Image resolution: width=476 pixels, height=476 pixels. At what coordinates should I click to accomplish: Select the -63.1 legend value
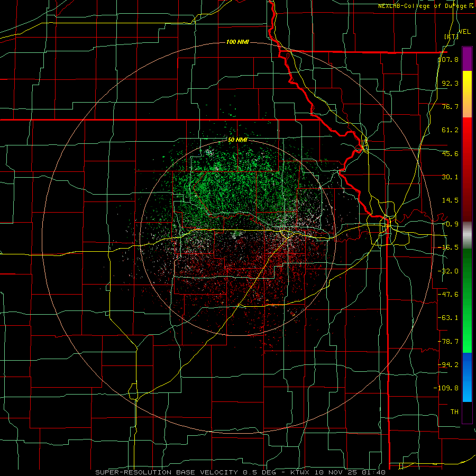448,318
